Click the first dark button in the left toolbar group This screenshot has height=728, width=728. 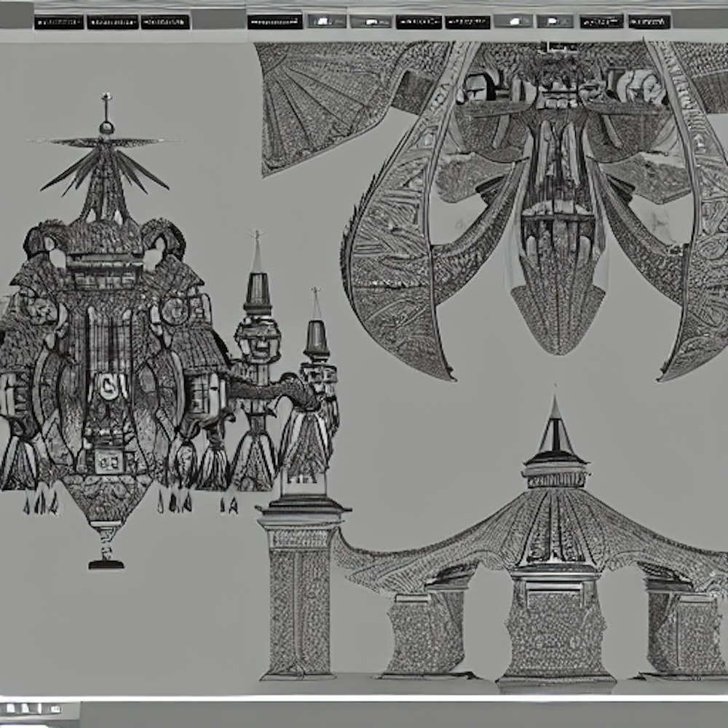tap(58, 22)
